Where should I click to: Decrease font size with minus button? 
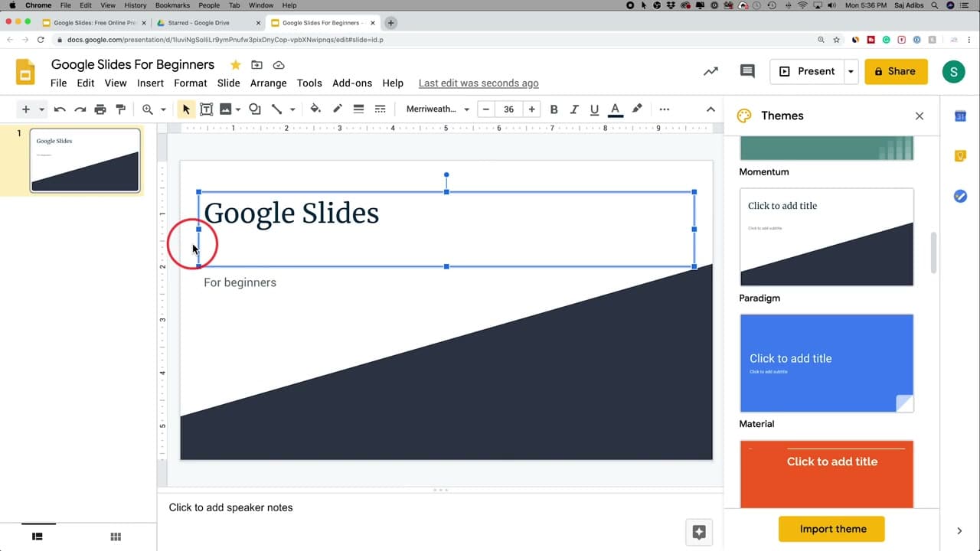(x=485, y=109)
